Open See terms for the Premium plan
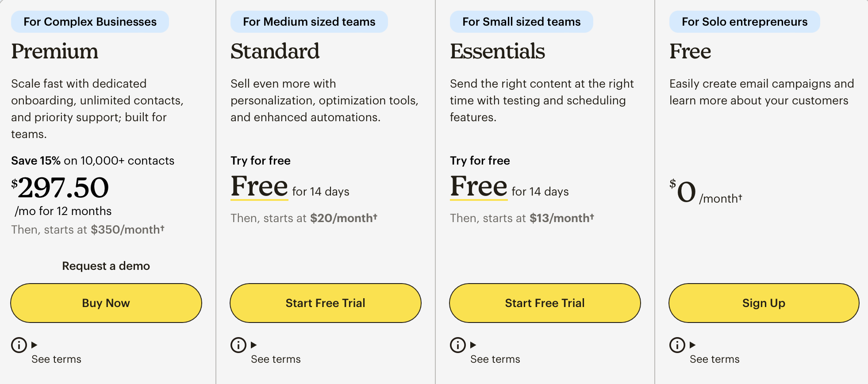Screen dimensions: 868x384 point(56,359)
